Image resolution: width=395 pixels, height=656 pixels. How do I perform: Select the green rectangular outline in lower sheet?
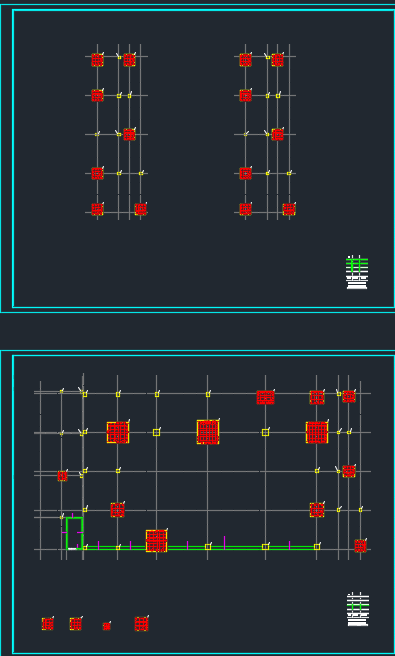tap(74, 533)
